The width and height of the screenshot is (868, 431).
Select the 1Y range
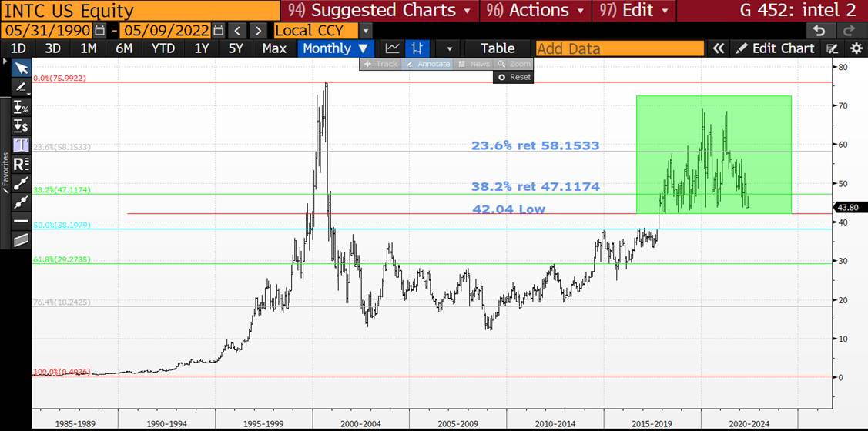(202, 48)
